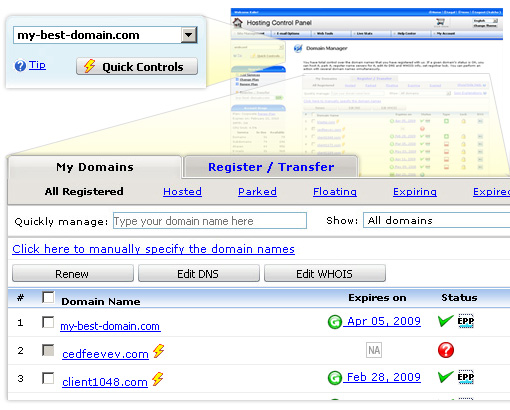Click the red question mark status icon
The image size is (510, 410).
pos(446,350)
